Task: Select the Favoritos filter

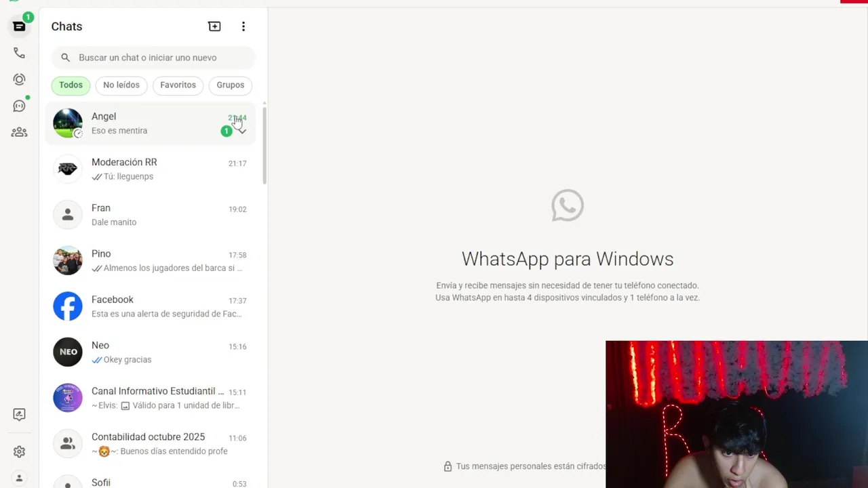Action: click(x=178, y=85)
